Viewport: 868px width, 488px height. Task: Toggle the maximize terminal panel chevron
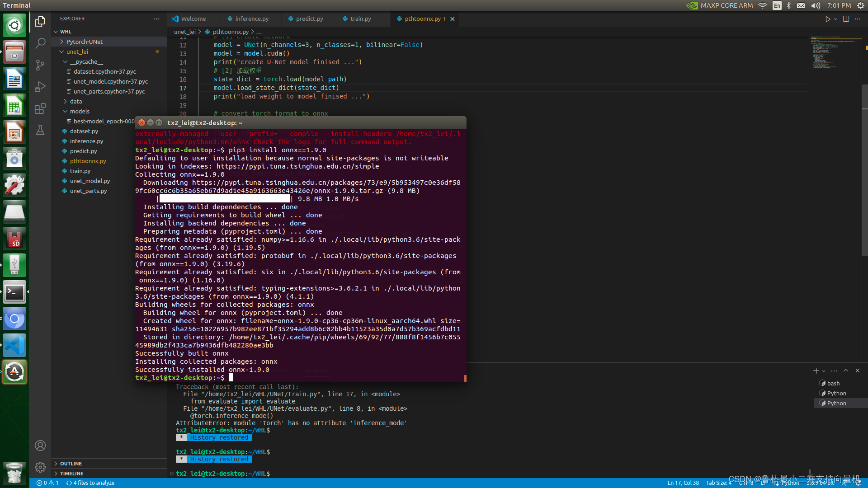(846, 371)
